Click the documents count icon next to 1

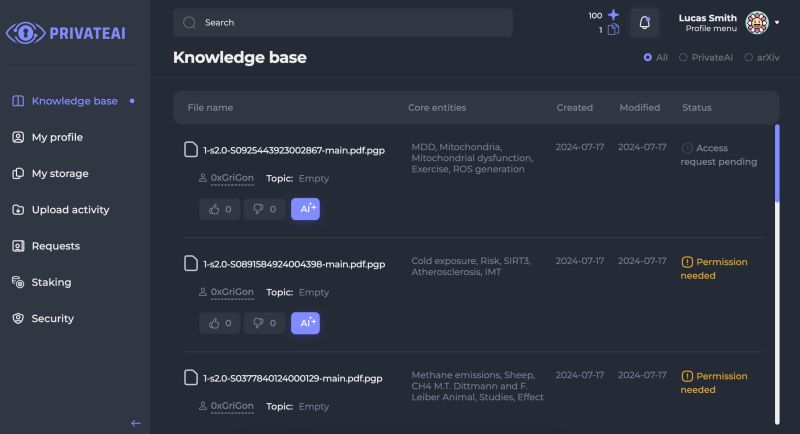coord(613,30)
